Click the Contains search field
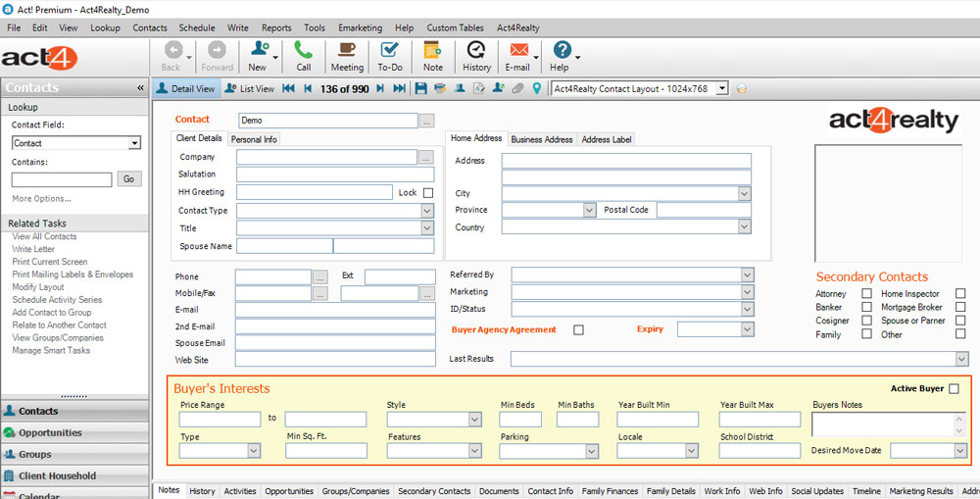 point(62,179)
